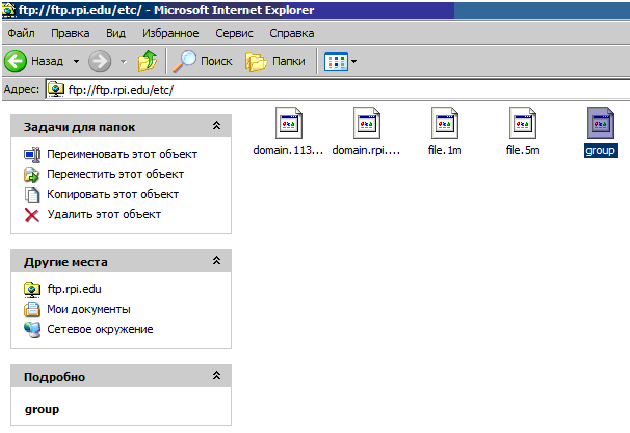
Task: Click the Папки toolbar label
Action: [x=288, y=61]
